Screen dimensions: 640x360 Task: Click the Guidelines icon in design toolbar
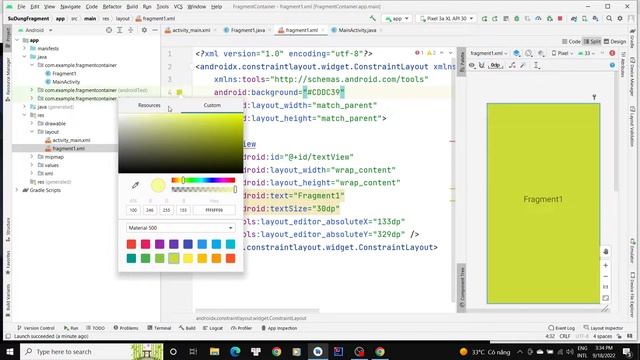click(x=537, y=65)
